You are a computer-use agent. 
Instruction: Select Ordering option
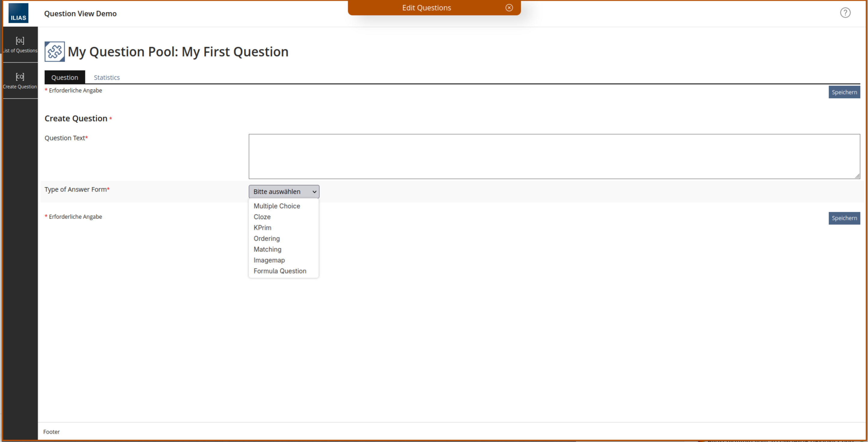266,238
